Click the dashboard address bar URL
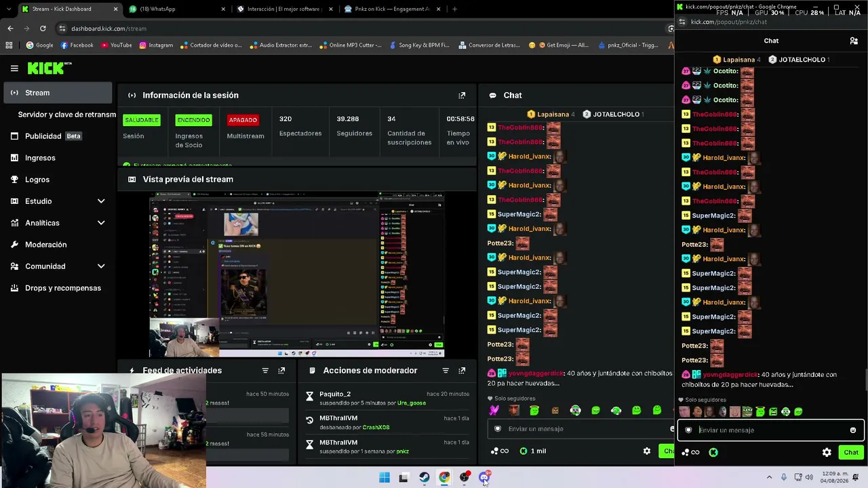868x488 pixels. click(x=108, y=28)
